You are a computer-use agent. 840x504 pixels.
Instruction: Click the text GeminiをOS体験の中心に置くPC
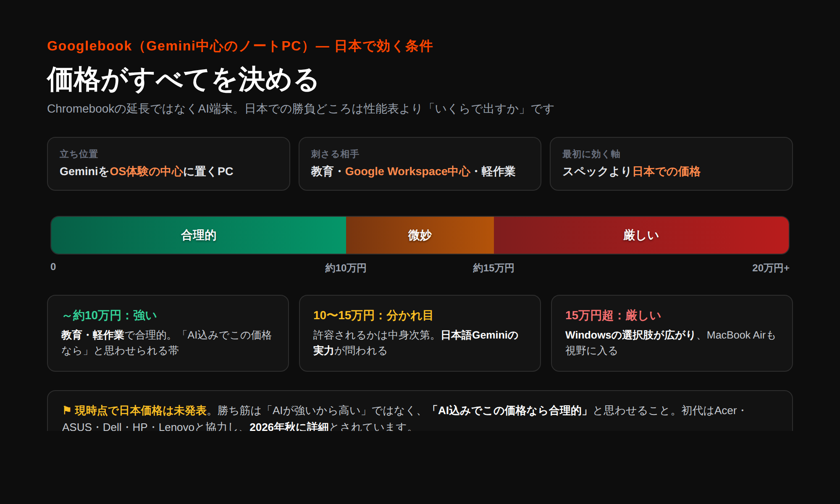click(x=146, y=171)
